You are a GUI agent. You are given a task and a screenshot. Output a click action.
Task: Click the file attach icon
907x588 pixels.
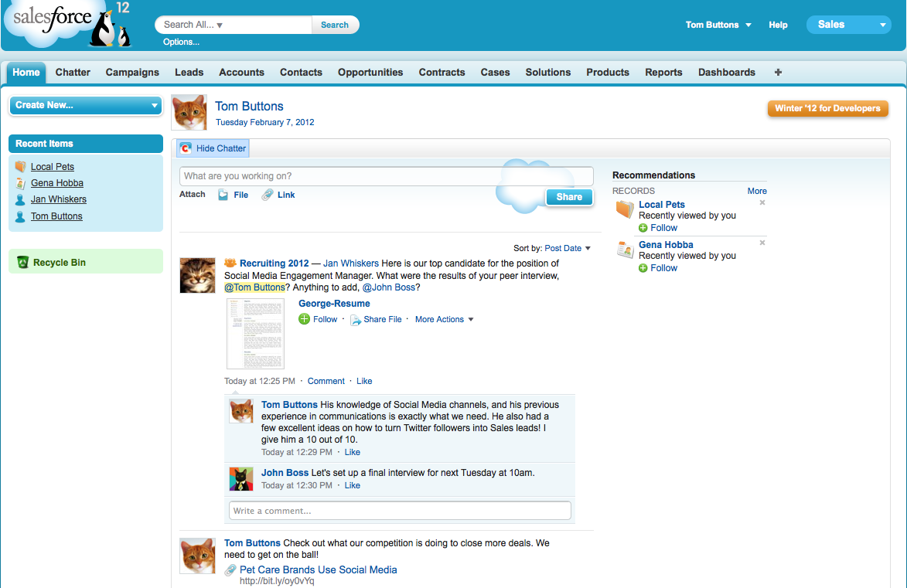223,195
